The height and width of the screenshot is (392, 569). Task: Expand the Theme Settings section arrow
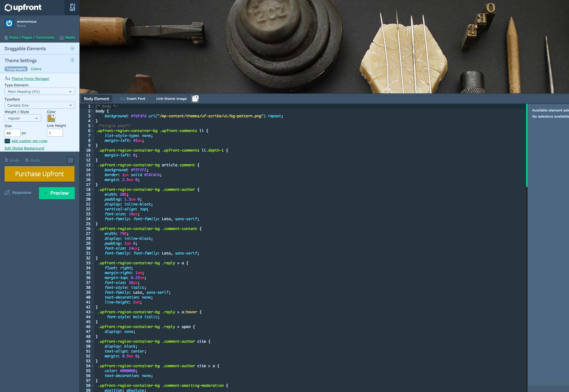coord(72,60)
